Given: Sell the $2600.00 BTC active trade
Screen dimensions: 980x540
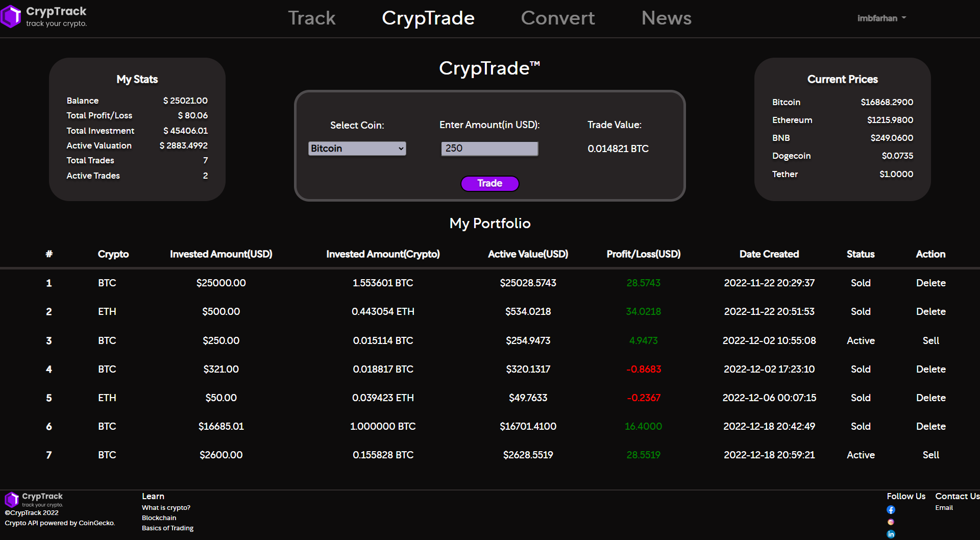Looking at the screenshot, I should tap(930, 455).
